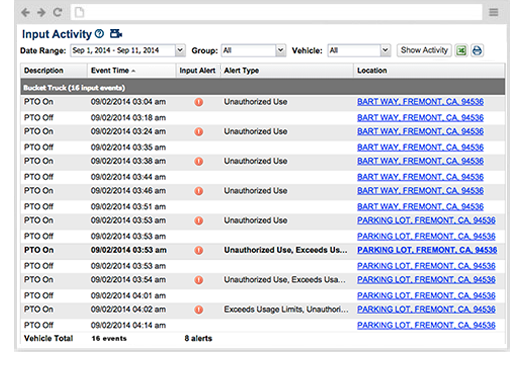
Task: Click the alert icon for 03:38 am event
Action: point(199,161)
